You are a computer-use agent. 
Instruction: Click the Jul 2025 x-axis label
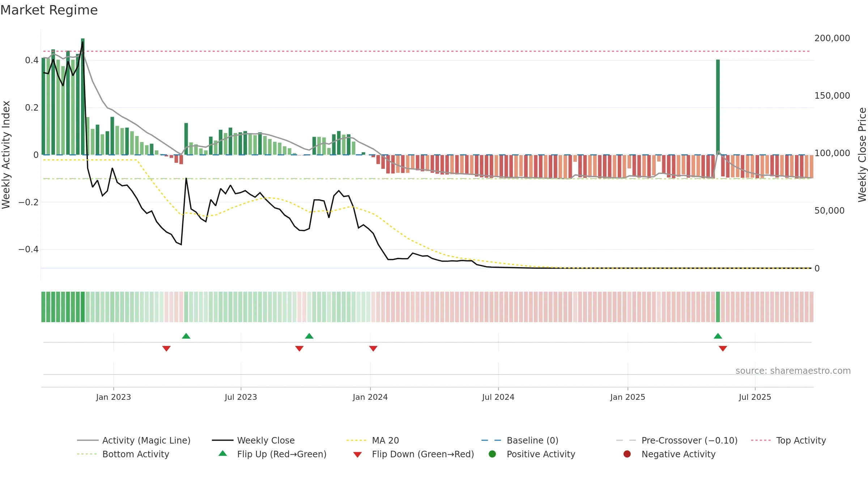click(x=755, y=397)
